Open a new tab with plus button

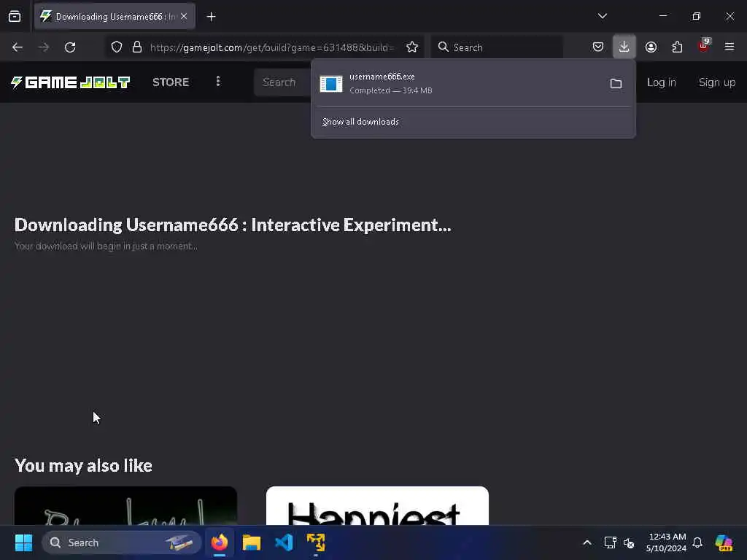(x=211, y=17)
